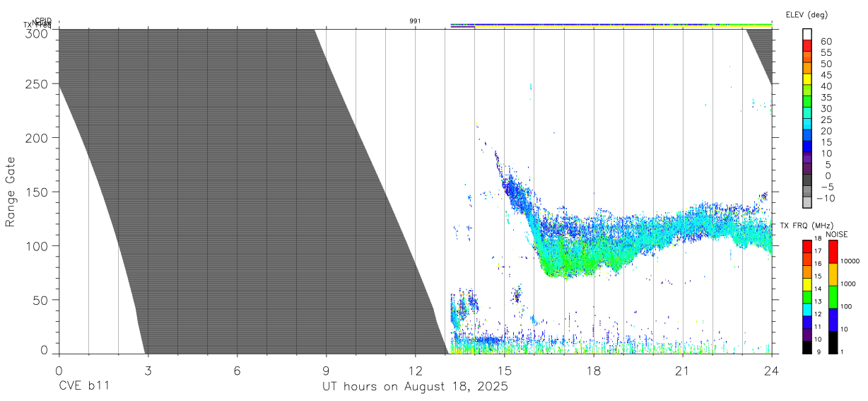This screenshot has height=401, width=868.
Task: Click the '14' label on the TX FRQ scale
Action: [817, 289]
